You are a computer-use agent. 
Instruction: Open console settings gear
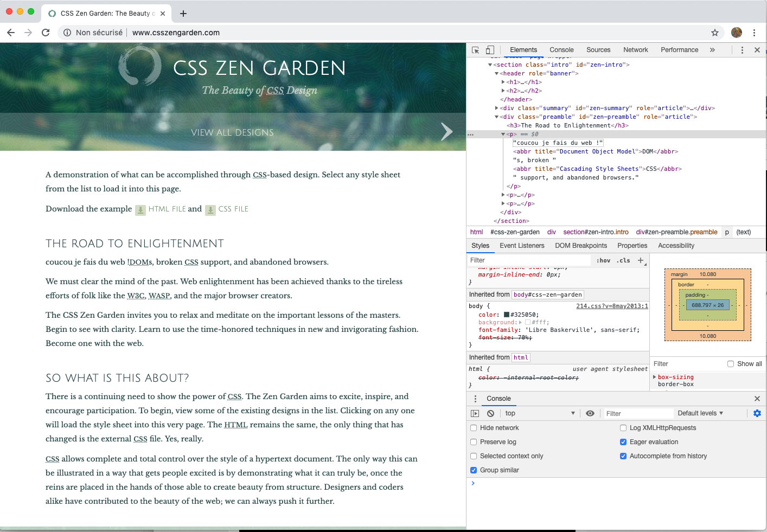pyautogui.click(x=757, y=413)
